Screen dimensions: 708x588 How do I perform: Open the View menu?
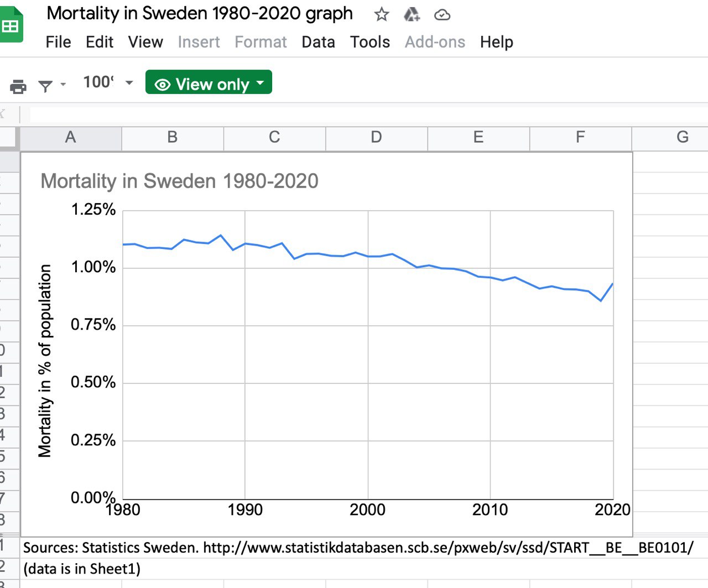(145, 42)
